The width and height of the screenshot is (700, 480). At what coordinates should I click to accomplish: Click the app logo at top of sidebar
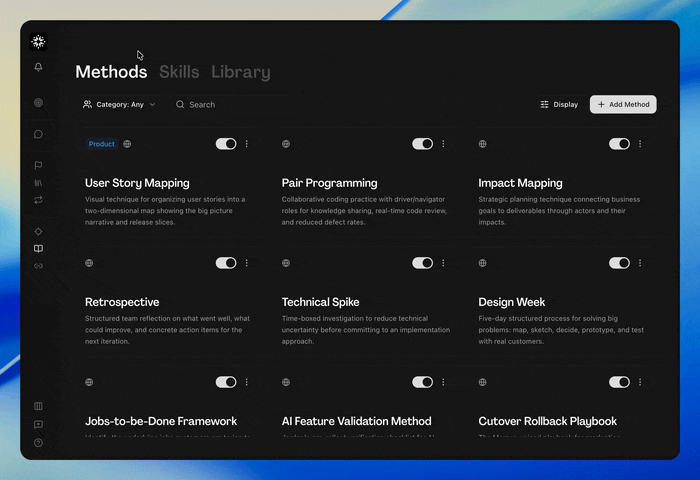(38, 42)
